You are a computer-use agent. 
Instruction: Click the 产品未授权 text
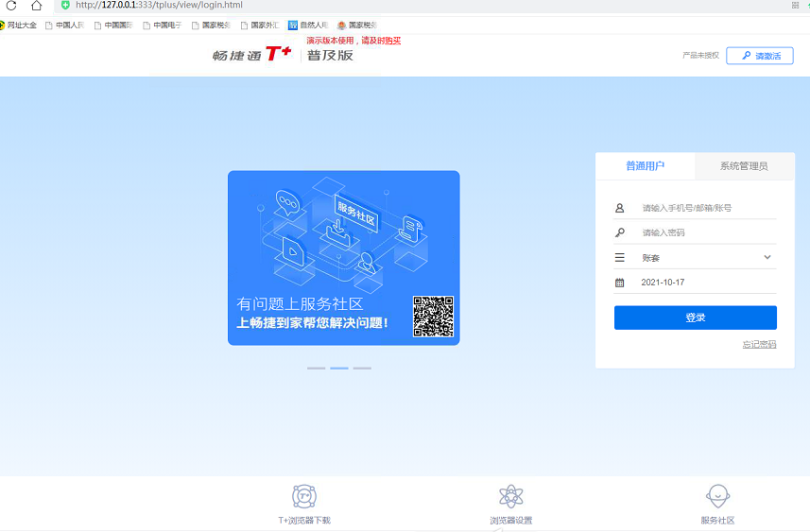click(x=700, y=55)
